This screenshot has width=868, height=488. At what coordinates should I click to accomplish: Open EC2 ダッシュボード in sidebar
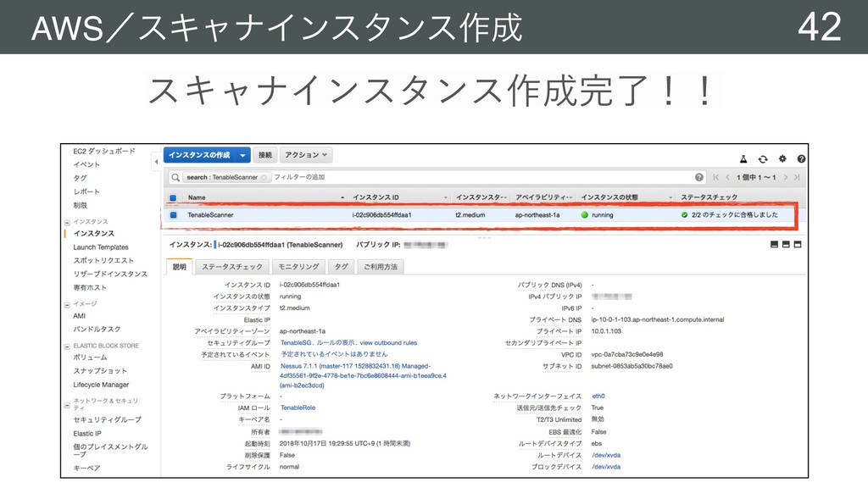(104, 151)
